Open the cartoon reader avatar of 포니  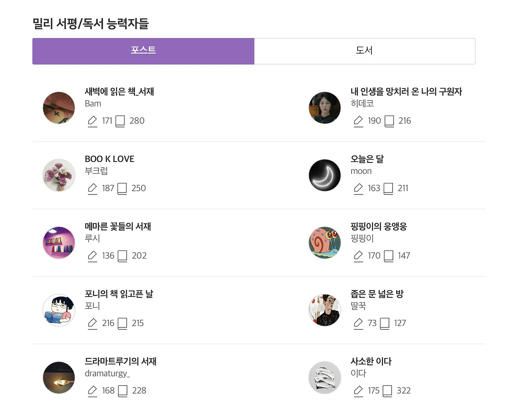59,310
